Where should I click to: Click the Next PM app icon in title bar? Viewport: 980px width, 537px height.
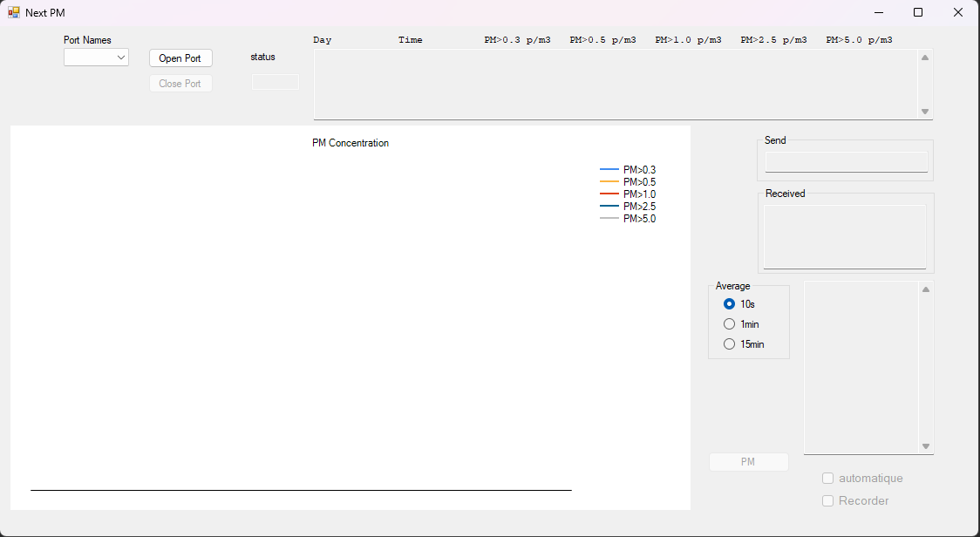point(14,13)
